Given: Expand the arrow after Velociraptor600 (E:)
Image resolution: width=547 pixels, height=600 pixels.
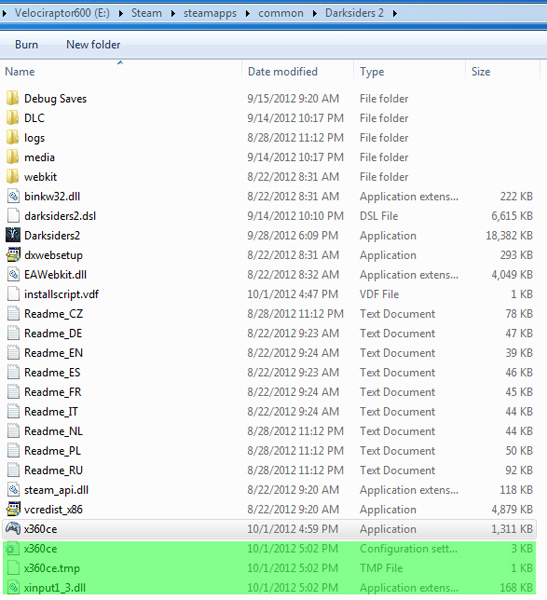Looking at the screenshot, I should pyautogui.click(x=121, y=13).
